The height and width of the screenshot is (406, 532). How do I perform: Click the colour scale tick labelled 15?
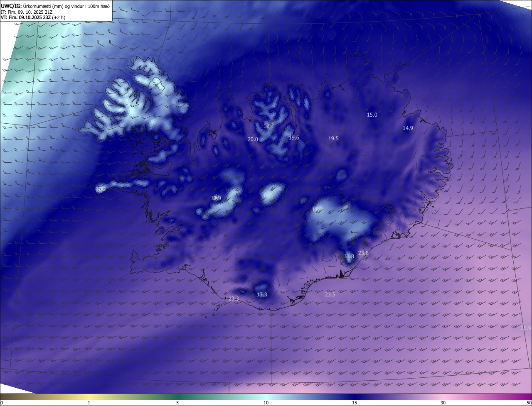click(355, 403)
